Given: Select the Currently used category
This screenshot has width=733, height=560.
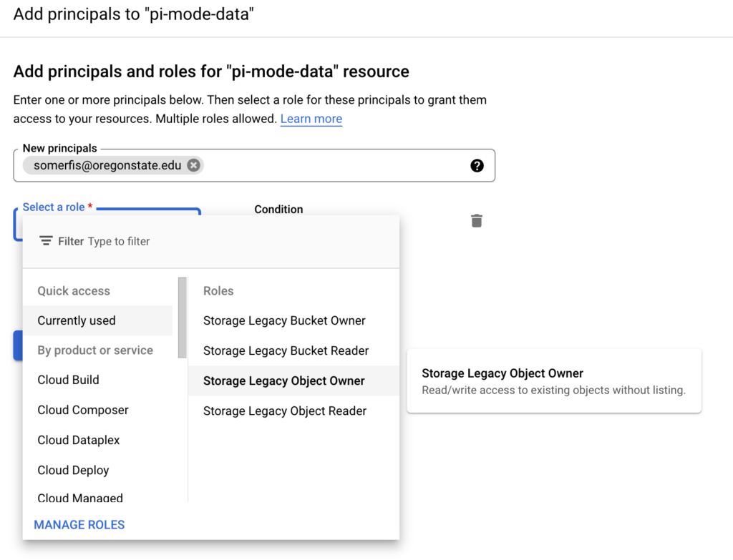Looking at the screenshot, I should pyautogui.click(x=97, y=320).
